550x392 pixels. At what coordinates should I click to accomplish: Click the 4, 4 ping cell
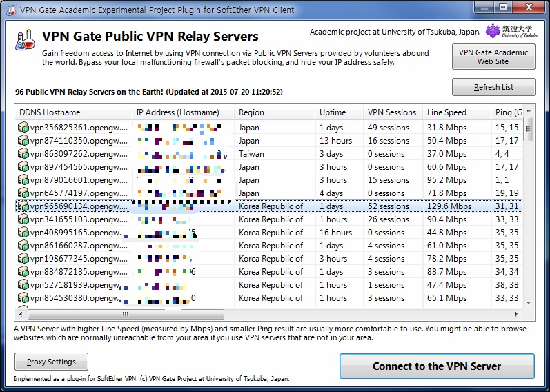click(502, 154)
